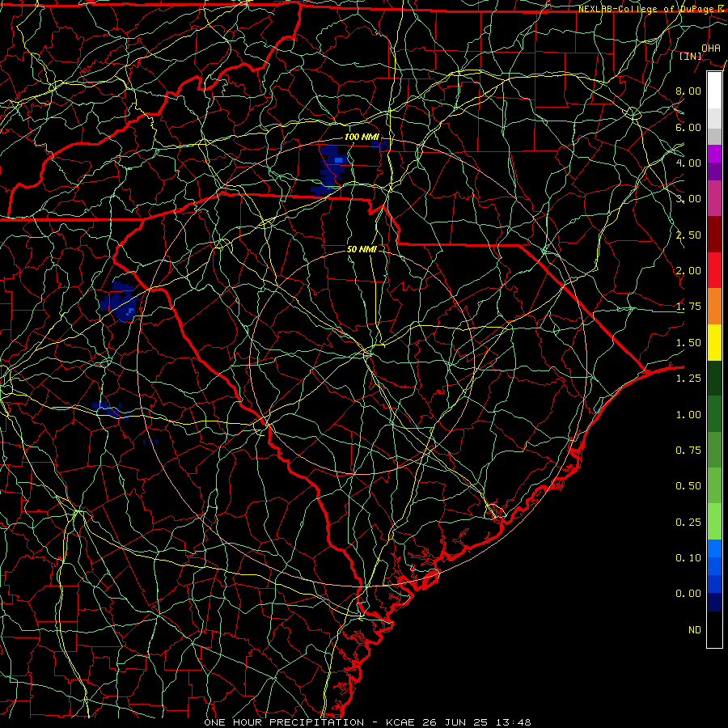Pick the orange legend swatch
The width and height of the screenshot is (728, 728).
click(x=714, y=307)
